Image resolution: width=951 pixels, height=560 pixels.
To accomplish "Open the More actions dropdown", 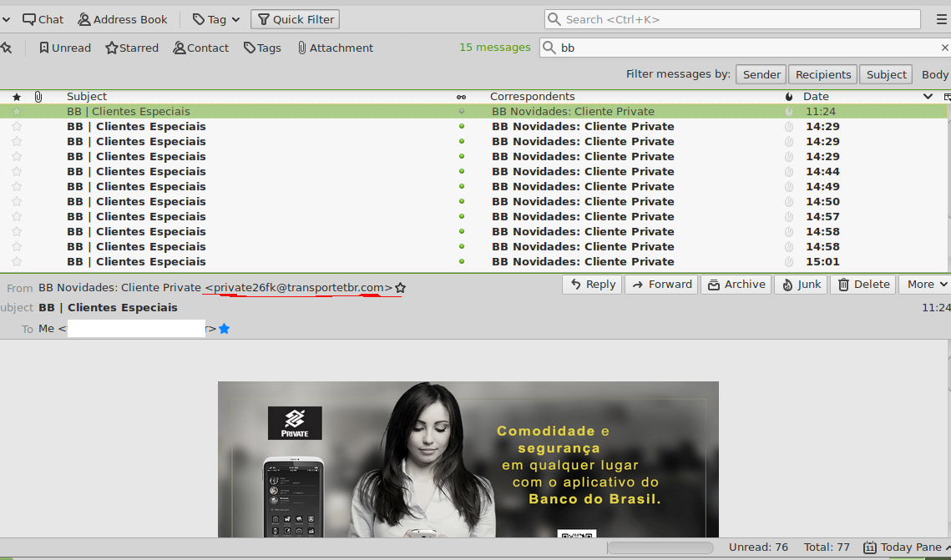I will [x=925, y=285].
